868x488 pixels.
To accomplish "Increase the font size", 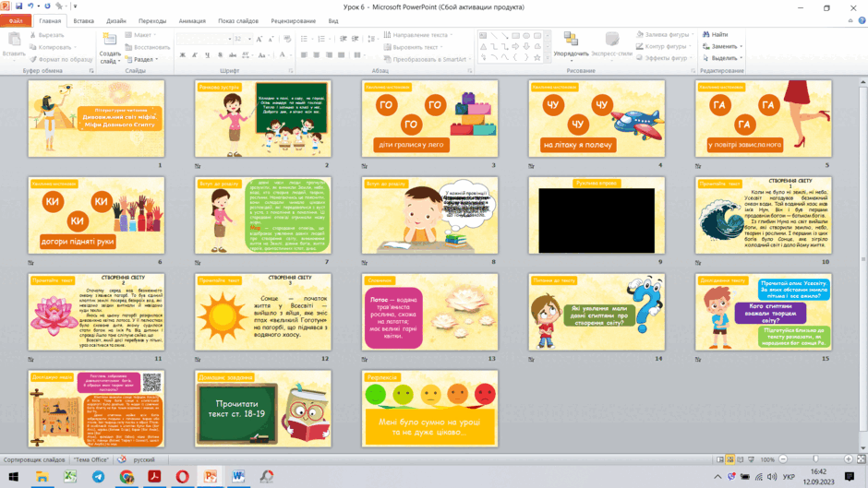I will (x=259, y=39).
